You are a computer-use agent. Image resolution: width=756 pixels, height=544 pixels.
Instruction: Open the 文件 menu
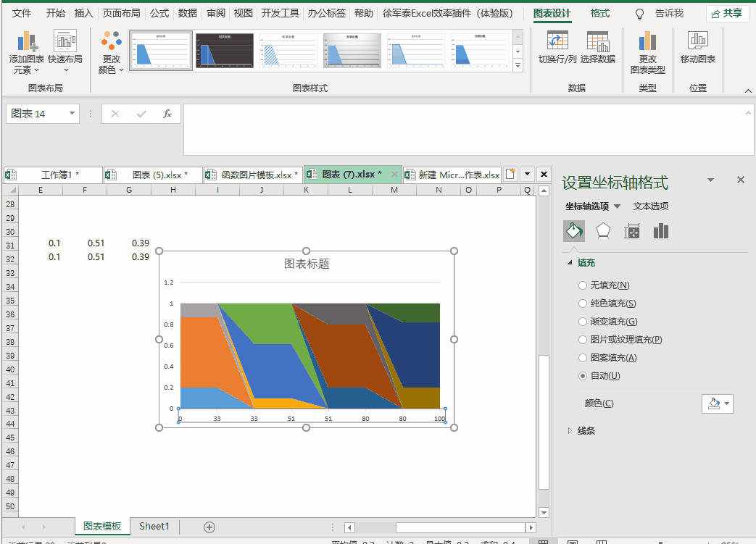click(22, 14)
